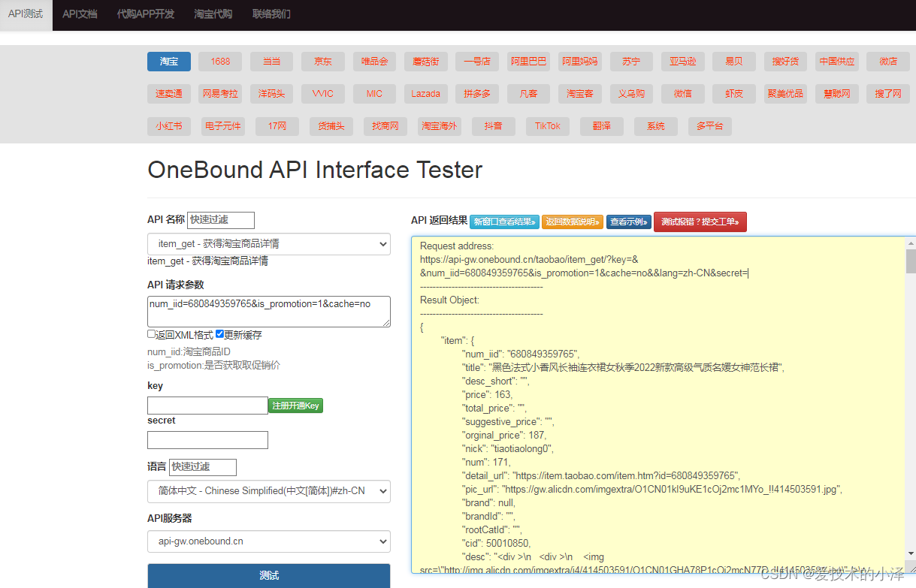
Task: Select the 淘宝 platform button
Action: (x=169, y=62)
